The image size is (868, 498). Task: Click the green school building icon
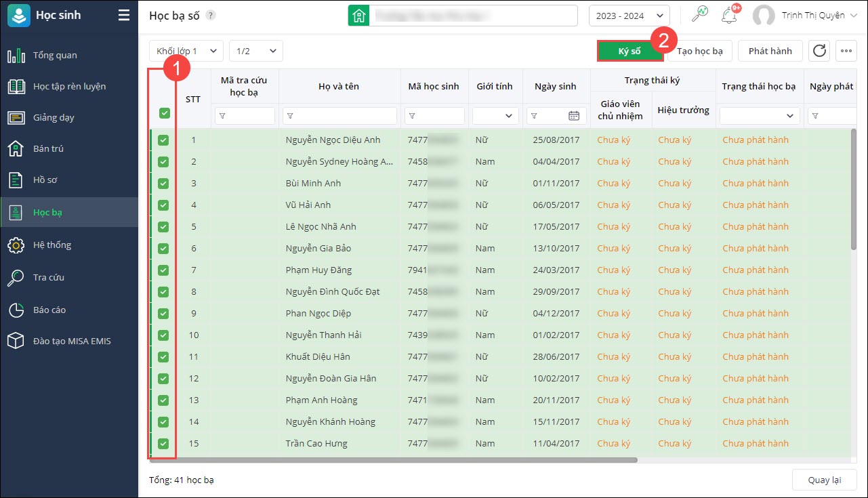click(358, 16)
